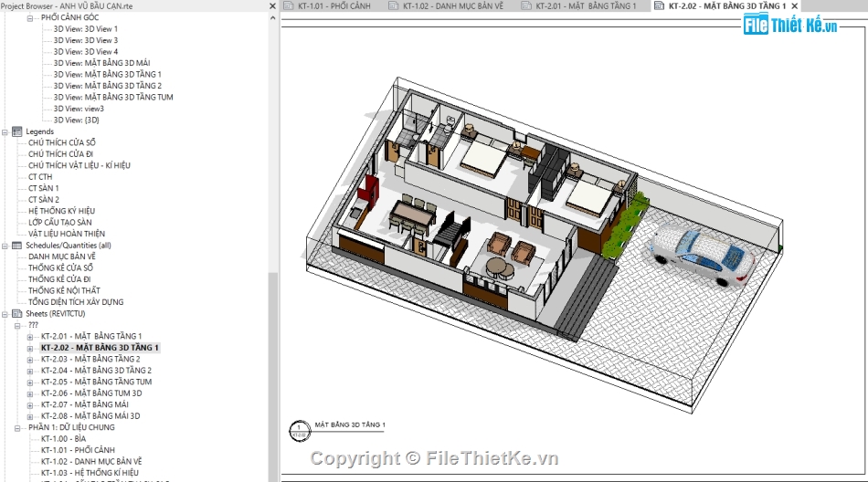Screen dimensions: 868x482
Task: Open sheet KT-1.01 - PHỐI CẢNH in browser
Action: pyautogui.click(x=78, y=450)
